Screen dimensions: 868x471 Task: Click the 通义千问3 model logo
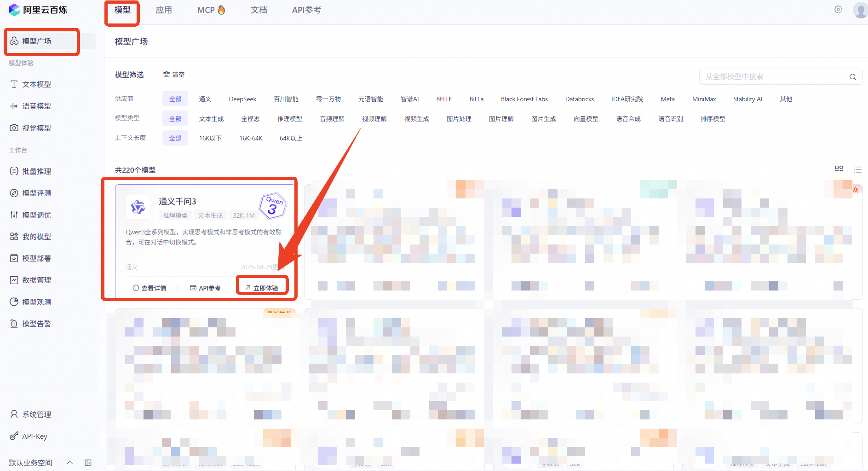click(x=138, y=207)
